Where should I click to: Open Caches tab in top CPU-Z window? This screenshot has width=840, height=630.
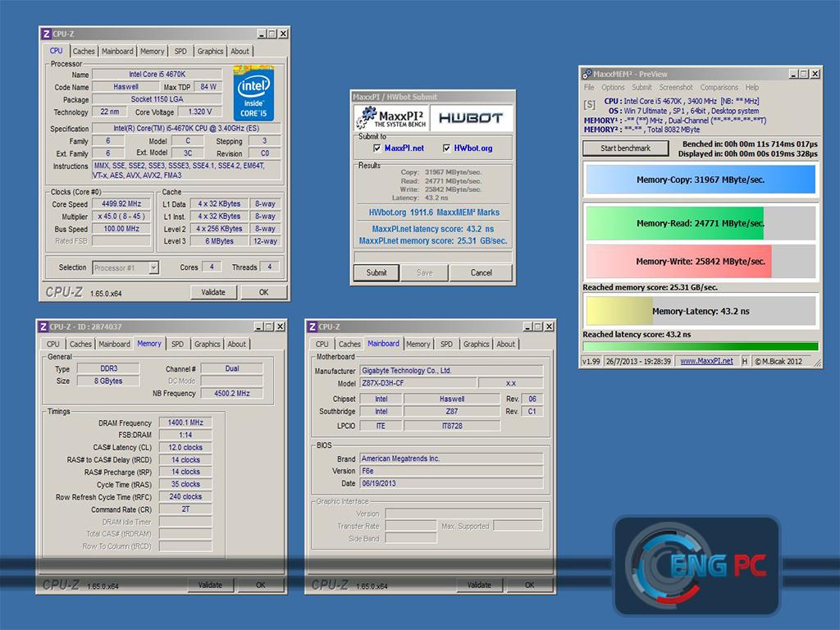[x=84, y=52]
